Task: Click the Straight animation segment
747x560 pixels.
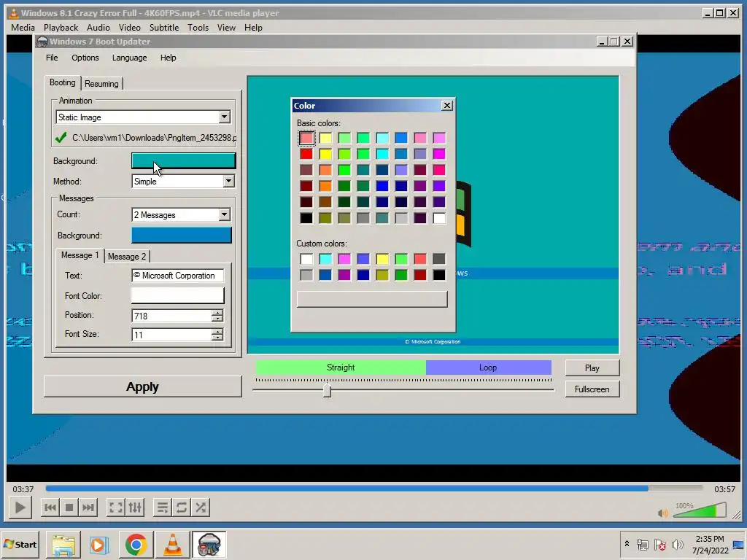Action: (x=341, y=367)
